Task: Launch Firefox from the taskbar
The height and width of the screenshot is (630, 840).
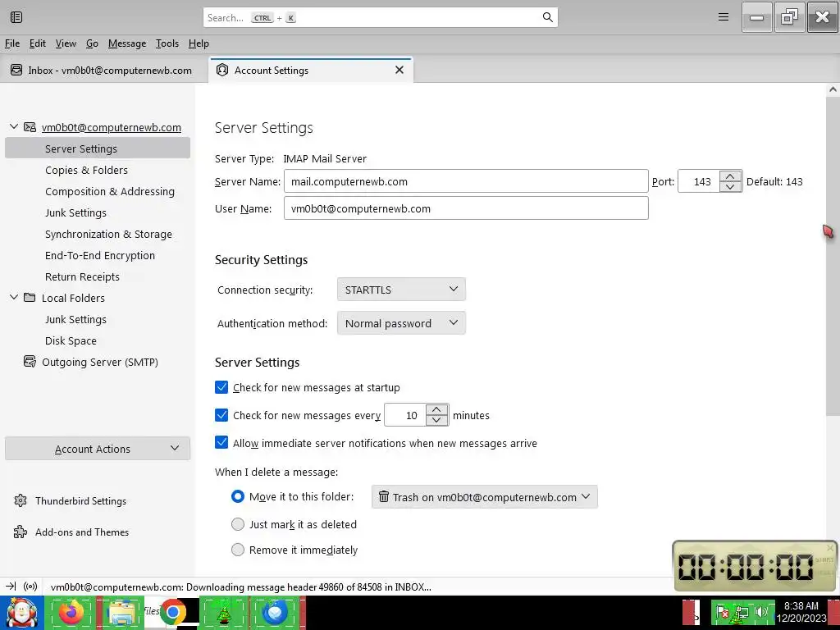Action: pyautogui.click(x=71, y=612)
